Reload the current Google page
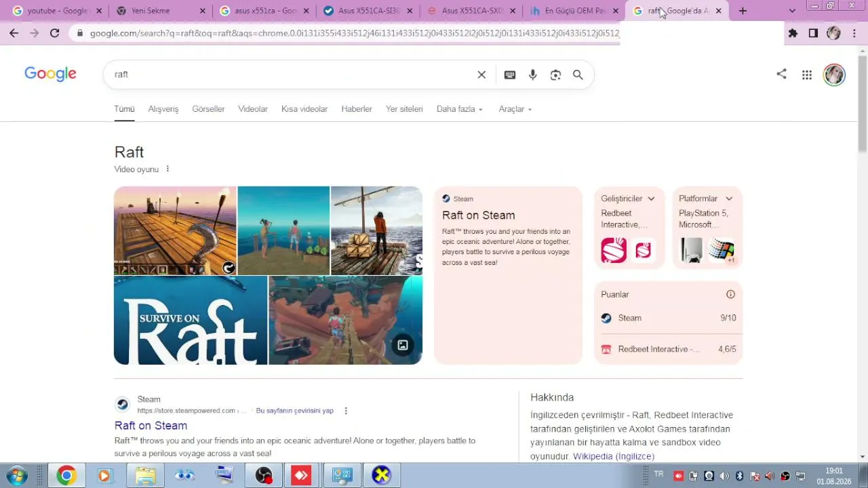Viewport: 868px width, 488px height. pyautogui.click(x=55, y=33)
